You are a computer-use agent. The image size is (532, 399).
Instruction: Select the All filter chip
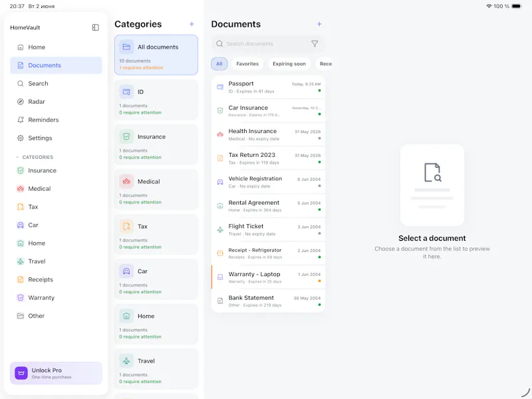click(x=219, y=64)
